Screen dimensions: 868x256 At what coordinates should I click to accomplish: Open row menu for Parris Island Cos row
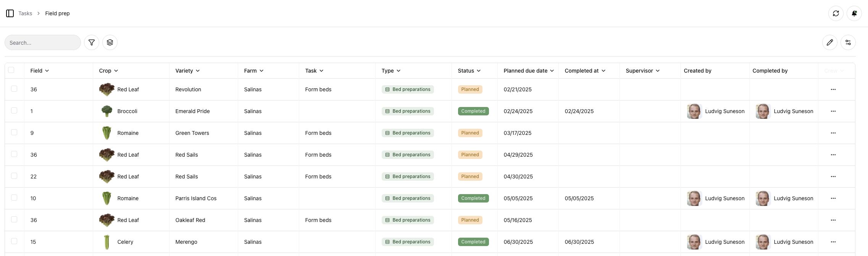[x=833, y=198]
